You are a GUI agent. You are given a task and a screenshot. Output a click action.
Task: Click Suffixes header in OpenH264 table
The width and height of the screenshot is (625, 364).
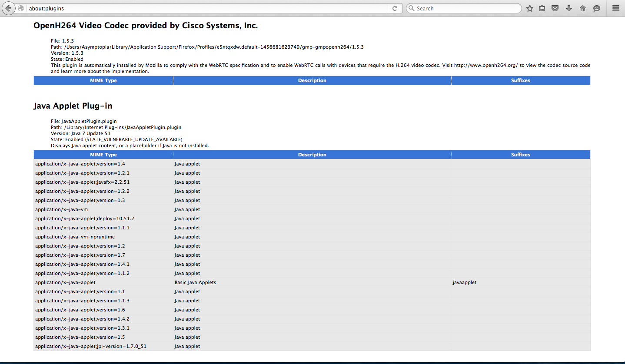521,80
